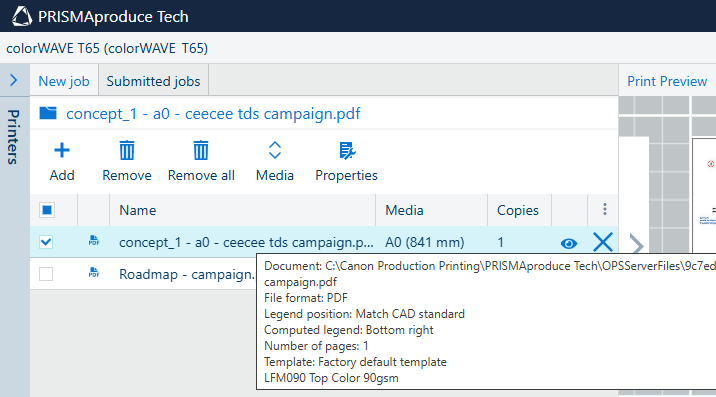This screenshot has height=397, width=716.
Task: Click the Add plus icon
Action: (62, 150)
